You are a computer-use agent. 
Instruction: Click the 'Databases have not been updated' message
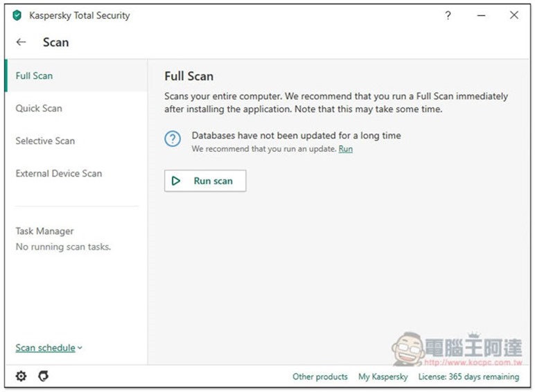[296, 136]
